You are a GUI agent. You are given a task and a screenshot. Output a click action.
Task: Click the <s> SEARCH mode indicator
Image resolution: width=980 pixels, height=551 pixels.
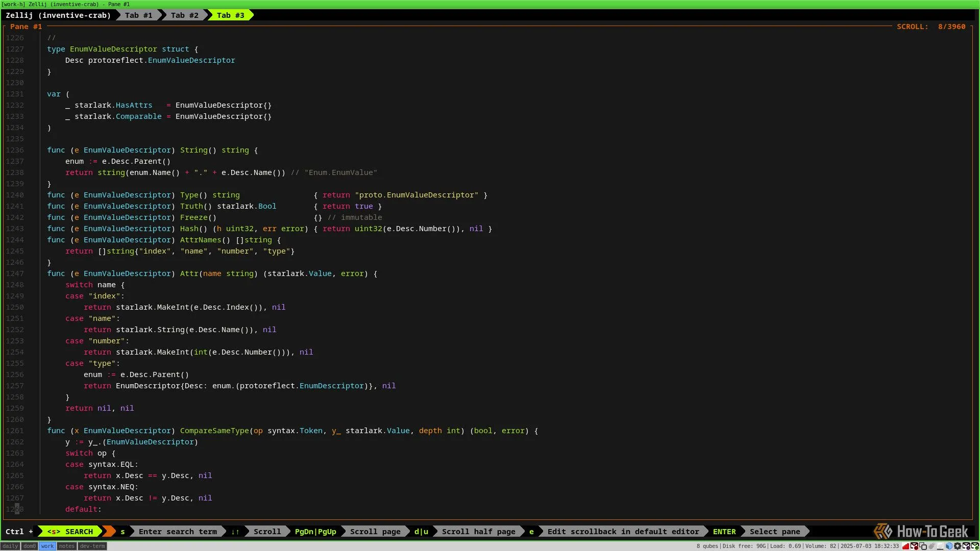pos(70,531)
